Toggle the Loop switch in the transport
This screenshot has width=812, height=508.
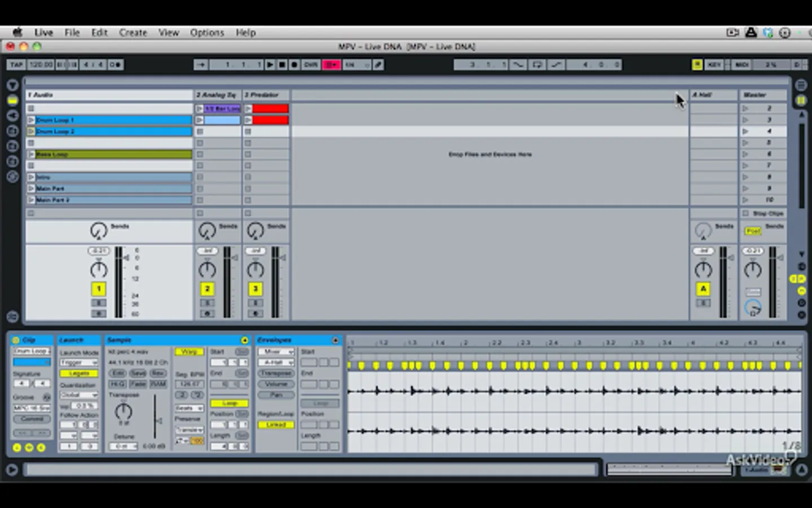pyautogui.click(x=537, y=65)
